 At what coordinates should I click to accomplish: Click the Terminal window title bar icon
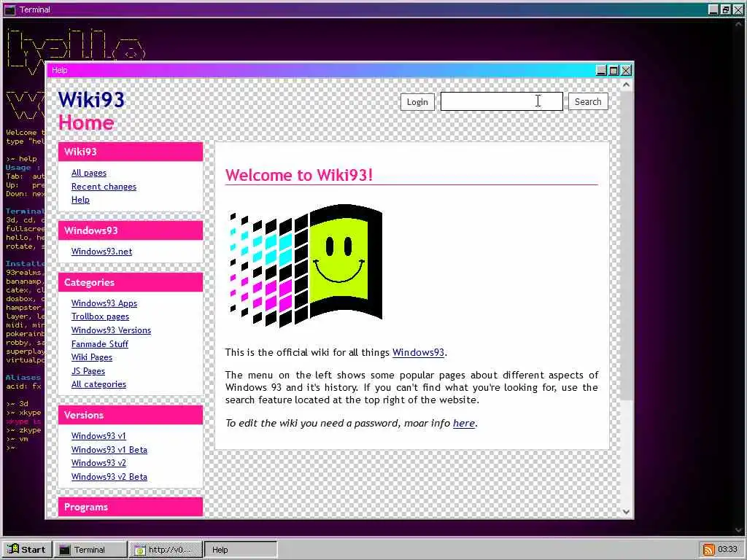pyautogui.click(x=10, y=9)
